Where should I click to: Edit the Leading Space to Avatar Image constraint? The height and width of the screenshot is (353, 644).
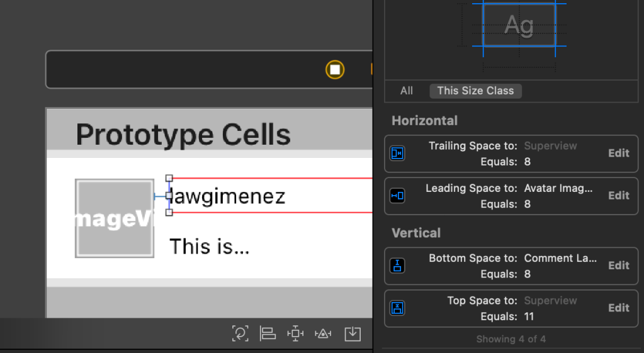(618, 196)
